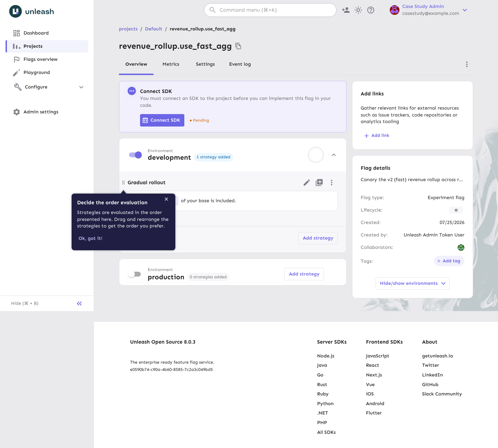Screen dimensions: 498x448
Task: Collapse sidebar with double-chevron icon
Action: tap(79, 304)
